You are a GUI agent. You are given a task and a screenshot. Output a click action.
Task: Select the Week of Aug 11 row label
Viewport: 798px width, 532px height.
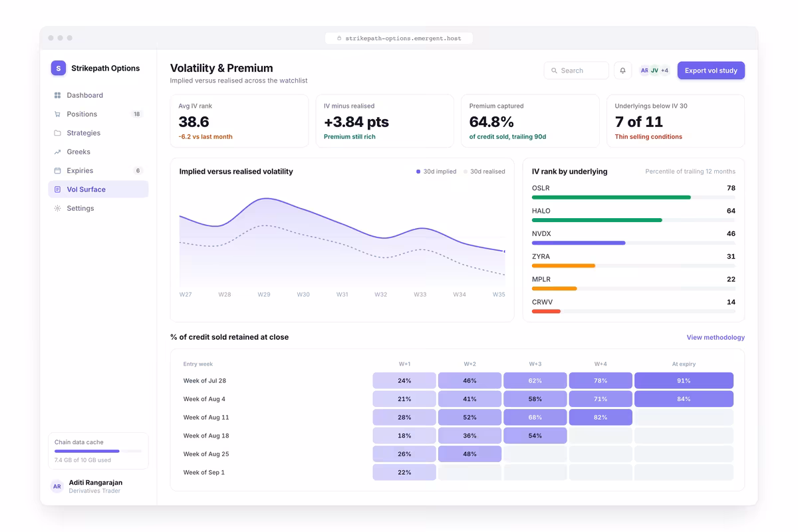coord(206,418)
